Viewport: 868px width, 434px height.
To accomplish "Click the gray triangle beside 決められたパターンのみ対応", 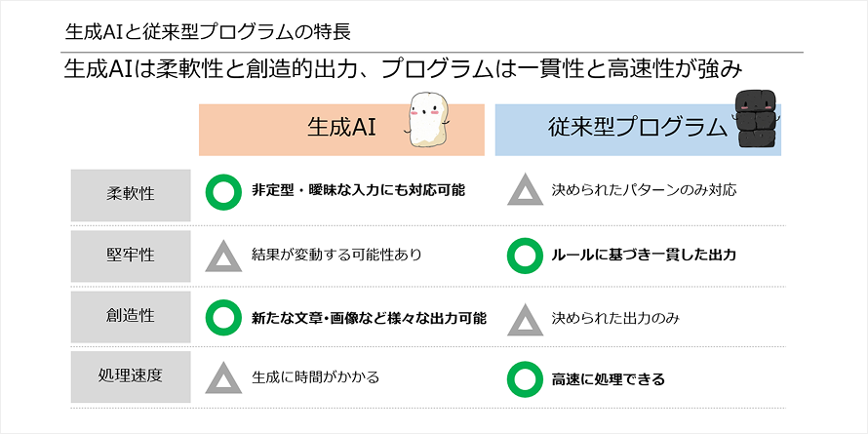I will [526, 190].
